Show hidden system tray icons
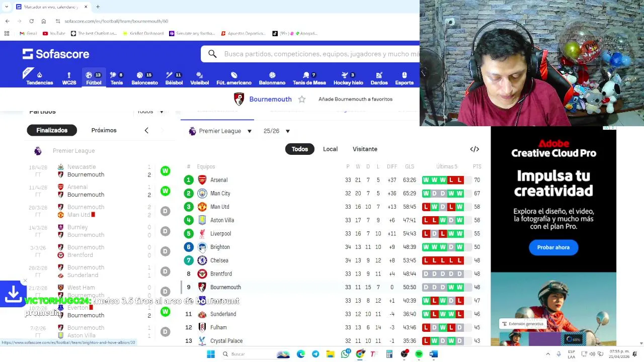The image size is (644, 362). 548,354
